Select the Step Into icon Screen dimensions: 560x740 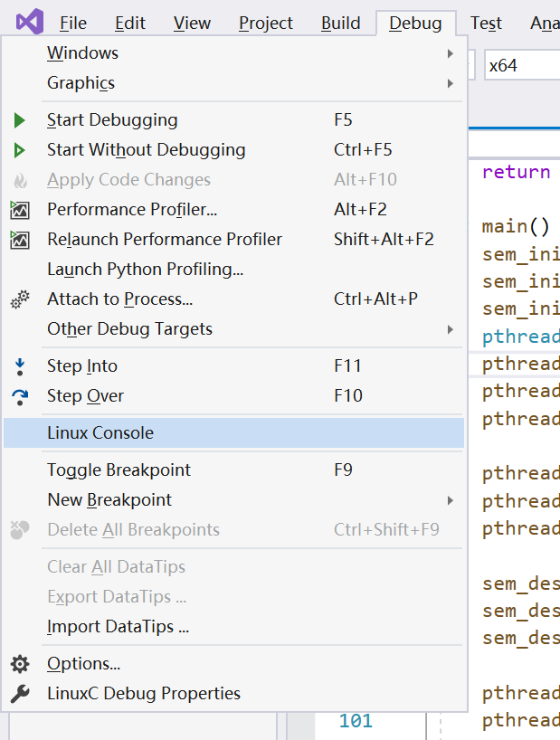[x=20, y=365]
